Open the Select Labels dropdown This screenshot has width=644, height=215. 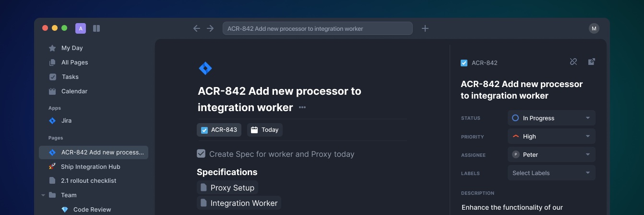[551, 173]
